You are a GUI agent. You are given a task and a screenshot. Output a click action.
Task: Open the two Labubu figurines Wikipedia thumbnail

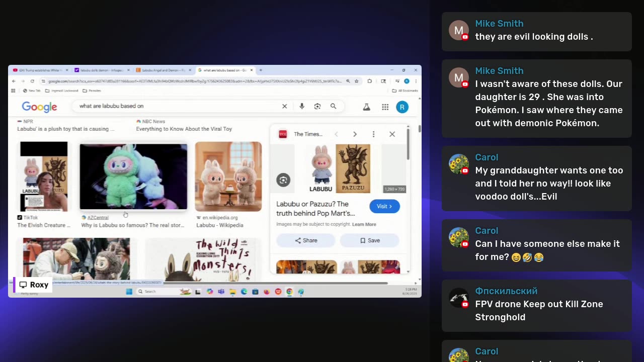pos(228,176)
